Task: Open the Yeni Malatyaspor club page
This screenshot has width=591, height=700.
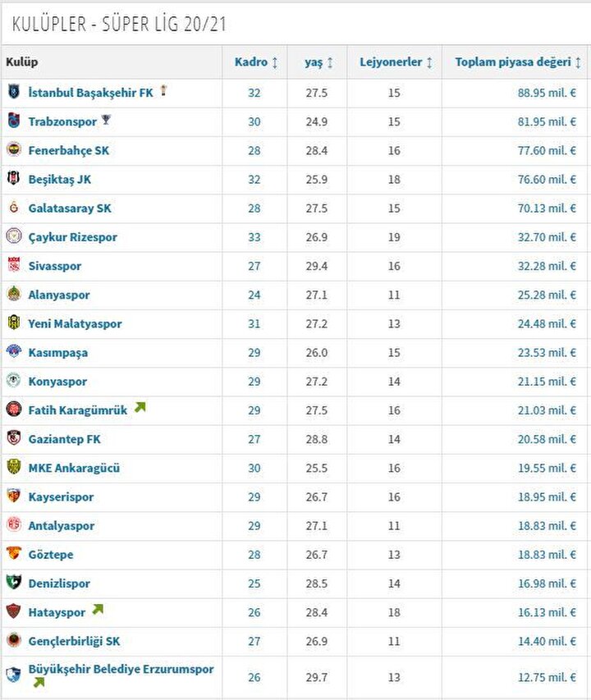Action: (75, 323)
